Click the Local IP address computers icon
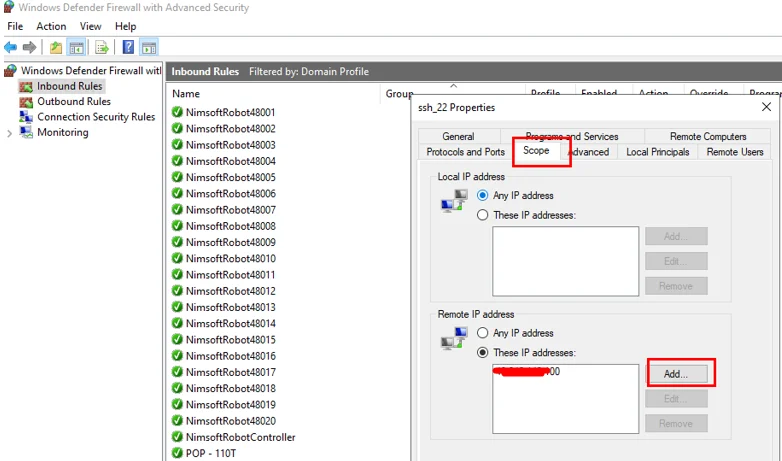782x461 pixels. (x=454, y=201)
